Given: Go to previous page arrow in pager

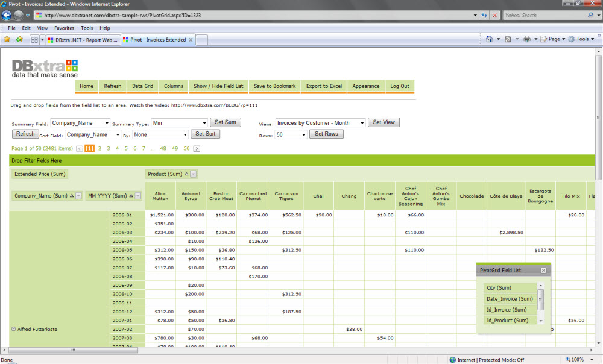Looking at the screenshot, I should click(79, 149).
